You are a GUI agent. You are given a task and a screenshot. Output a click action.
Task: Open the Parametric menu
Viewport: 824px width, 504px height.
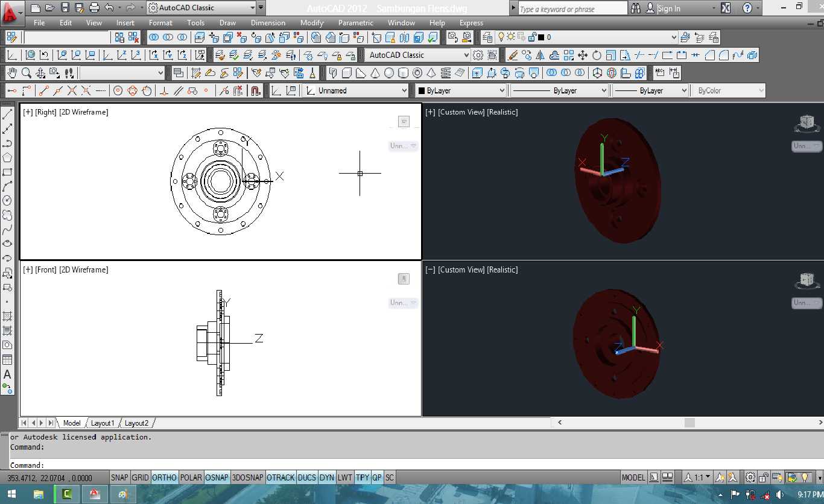point(356,23)
